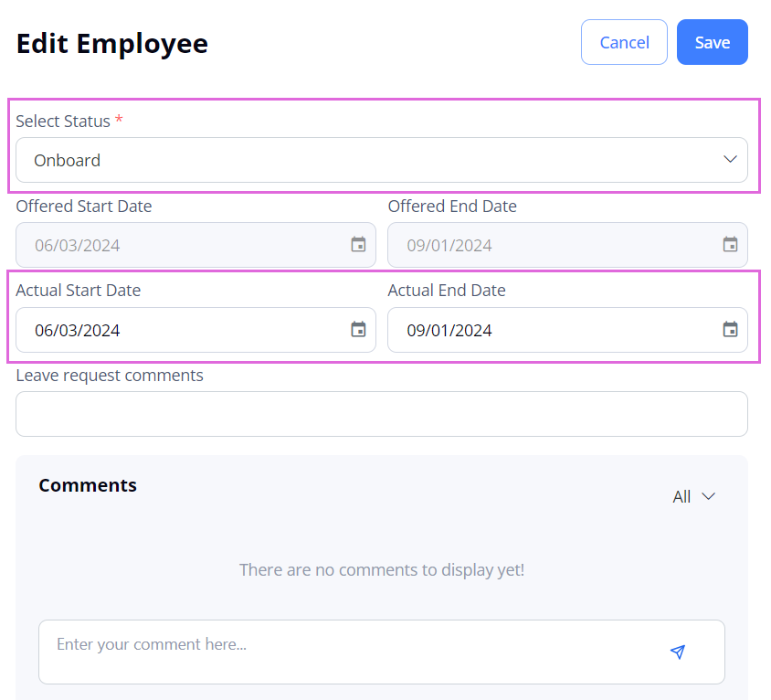Image resolution: width=771 pixels, height=700 pixels.
Task: Click the Offered Start Date 06/03/2024 field
Action: (x=195, y=245)
